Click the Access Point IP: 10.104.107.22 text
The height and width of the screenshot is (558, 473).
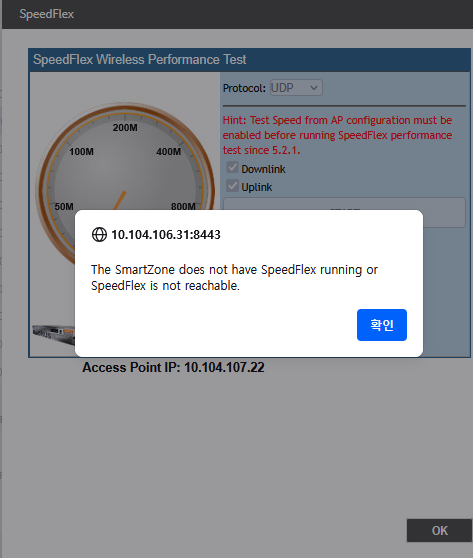pyautogui.click(x=173, y=367)
